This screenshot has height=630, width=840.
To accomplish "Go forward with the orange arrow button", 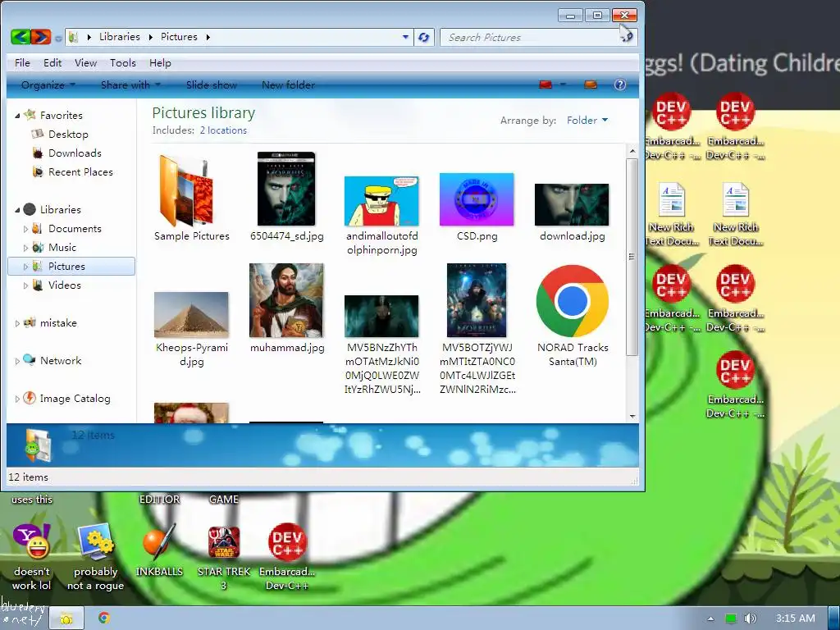I will [41, 37].
